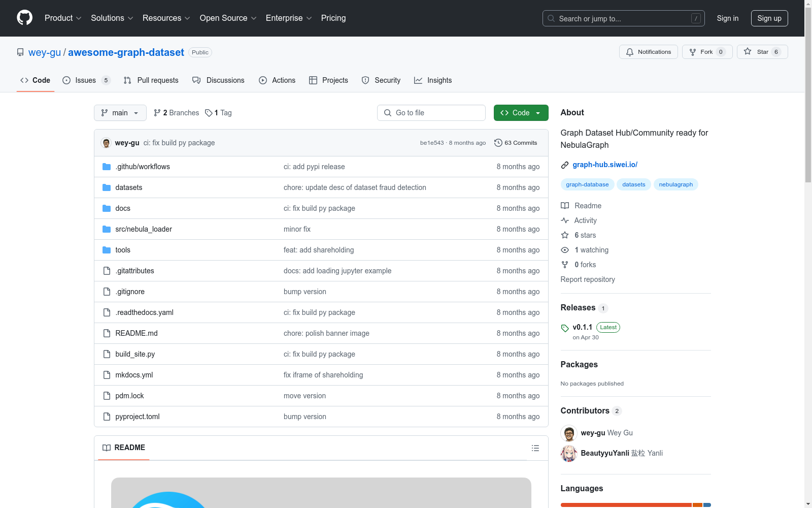
Task: Expand the Enterprise menu
Action: coord(289,18)
